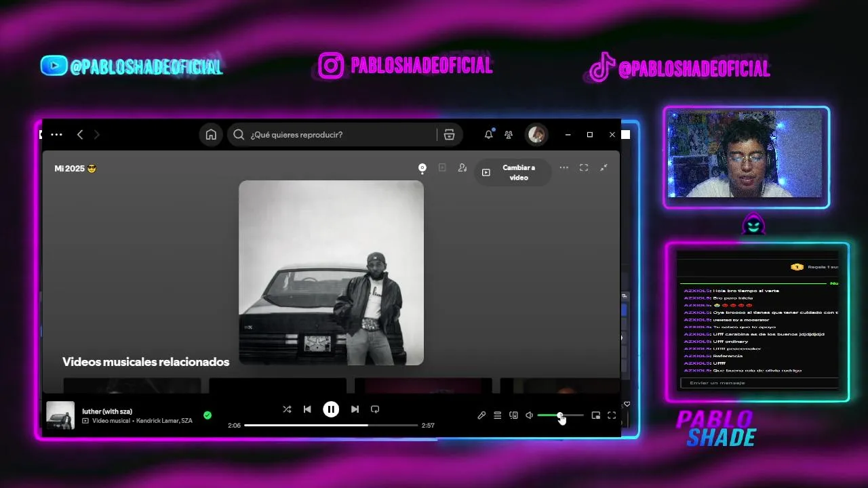Image resolution: width=868 pixels, height=488 pixels.
Task: Click 'Cambiar a video' button
Action: click(512, 172)
